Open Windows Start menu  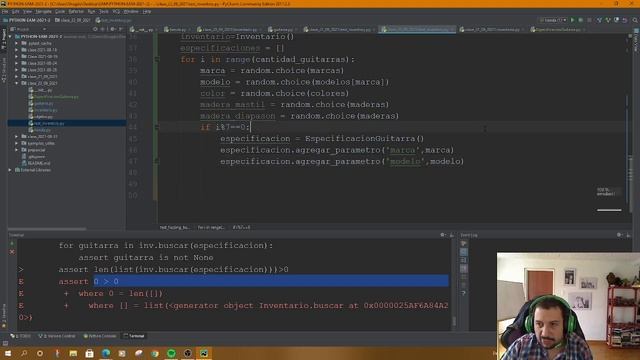[x=8, y=353]
